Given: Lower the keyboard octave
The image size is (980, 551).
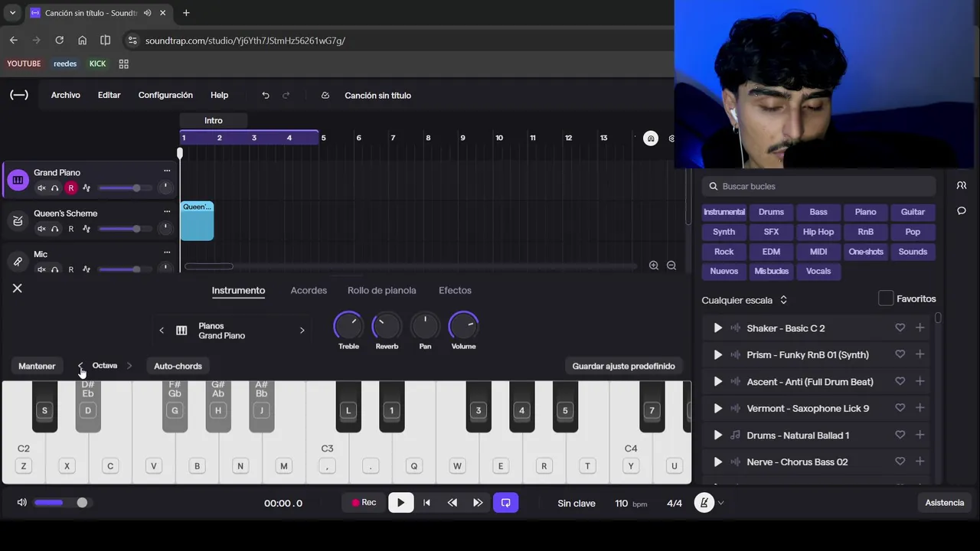Looking at the screenshot, I should (x=80, y=366).
